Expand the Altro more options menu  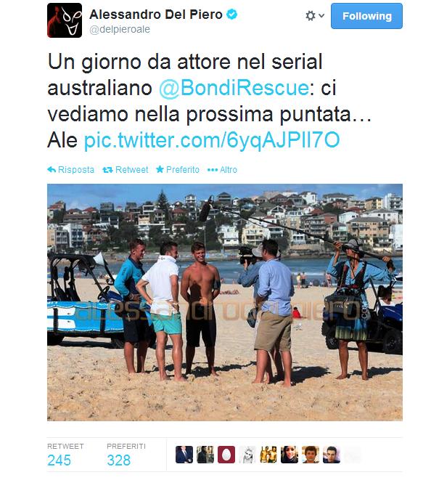click(x=222, y=170)
